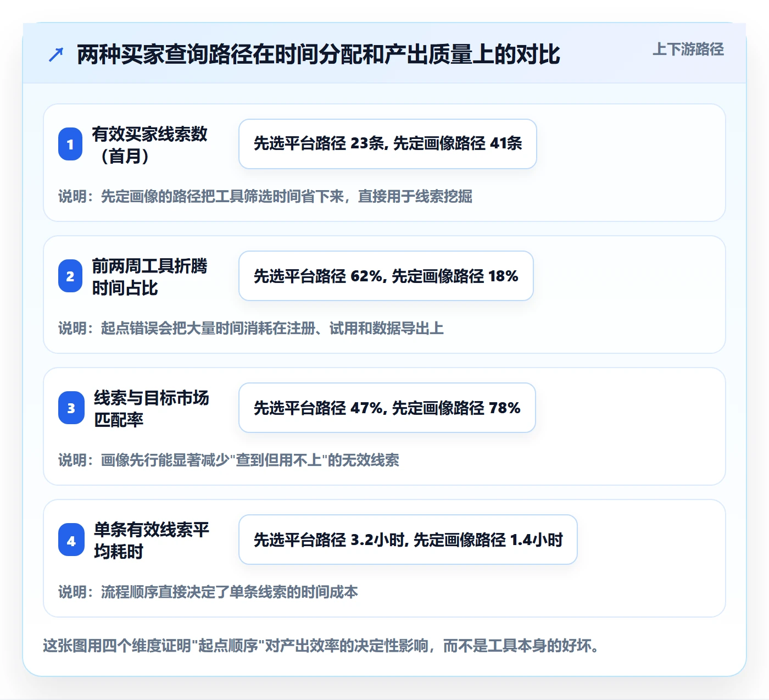Click the footer summary 这张图用四个维度证明
The width and height of the screenshot is (769, 700).
pyautogui.click(x=321, y=646)
